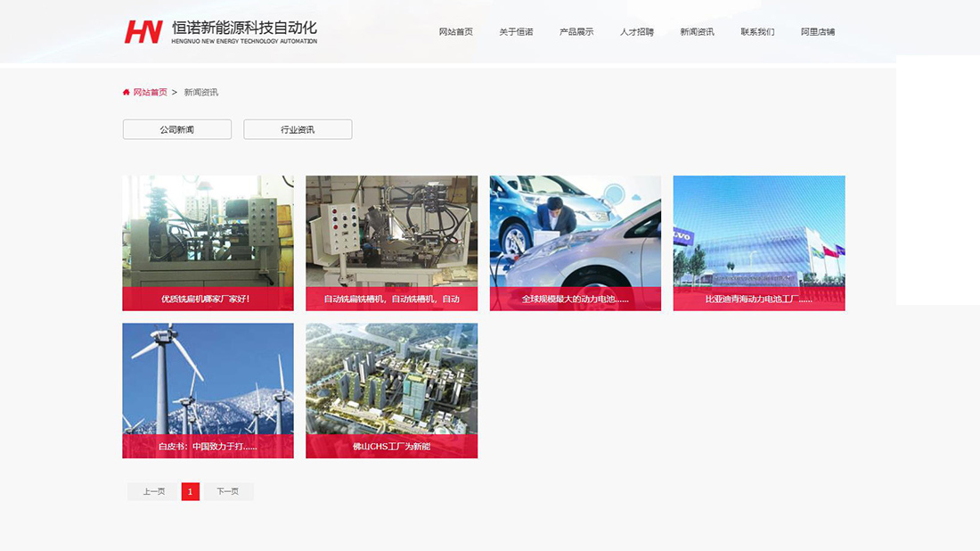Go to 产品展示 navigation item
The width and height of the screenshot is (980, 551).
tap(576, 32)
